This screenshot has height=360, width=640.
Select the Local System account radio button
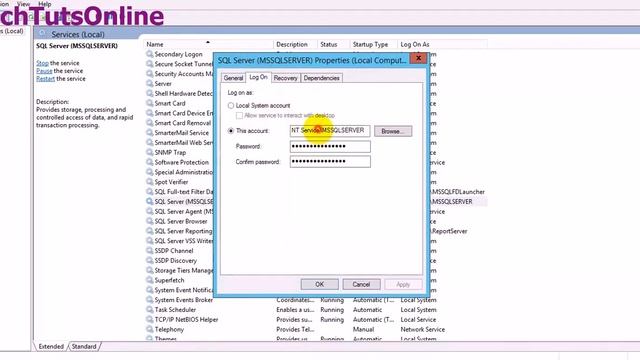(231, 106)
